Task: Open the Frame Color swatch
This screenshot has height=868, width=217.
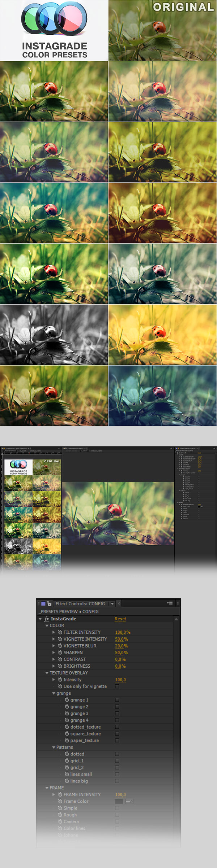Action: [119, 801]
